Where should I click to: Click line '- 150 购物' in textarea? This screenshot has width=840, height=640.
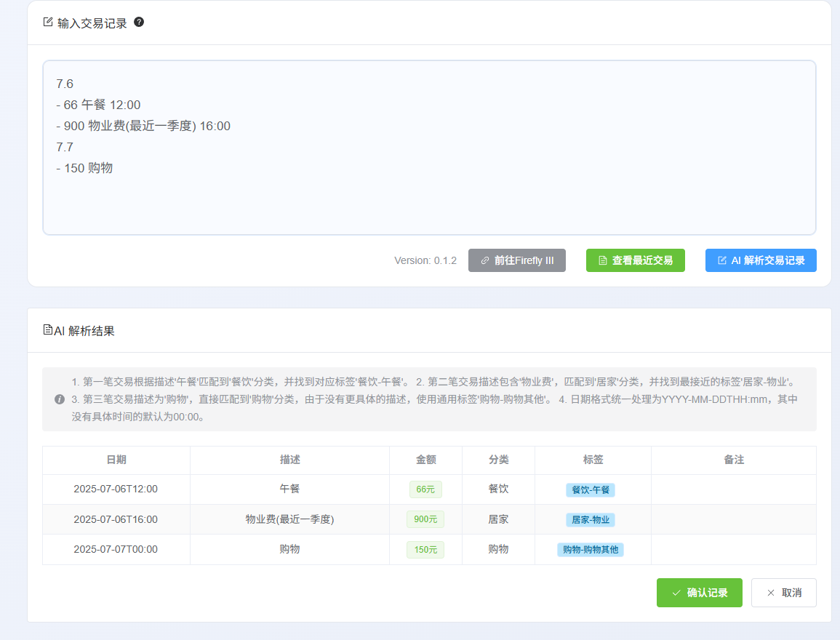tap(84, 168)
